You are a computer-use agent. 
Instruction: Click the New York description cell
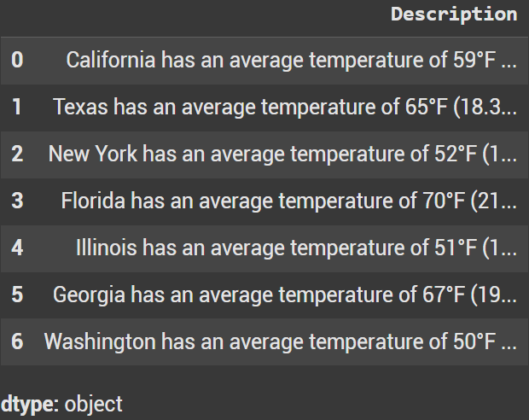282,154
